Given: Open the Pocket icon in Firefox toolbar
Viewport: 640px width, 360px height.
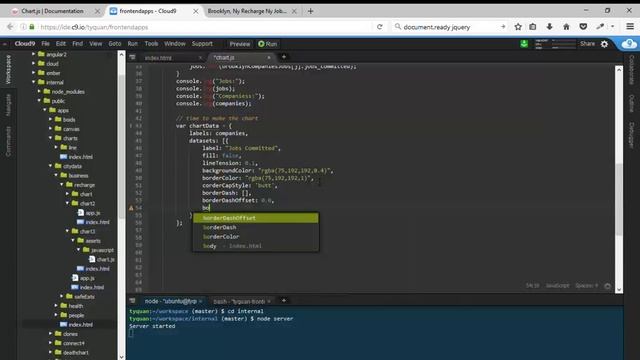Looking at the screenshot, I should tap(583, 27).
